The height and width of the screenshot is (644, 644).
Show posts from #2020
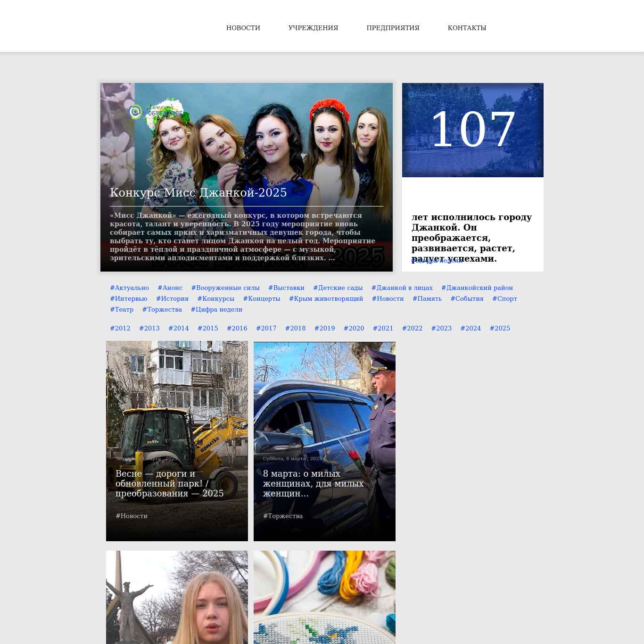coord(354,328)
